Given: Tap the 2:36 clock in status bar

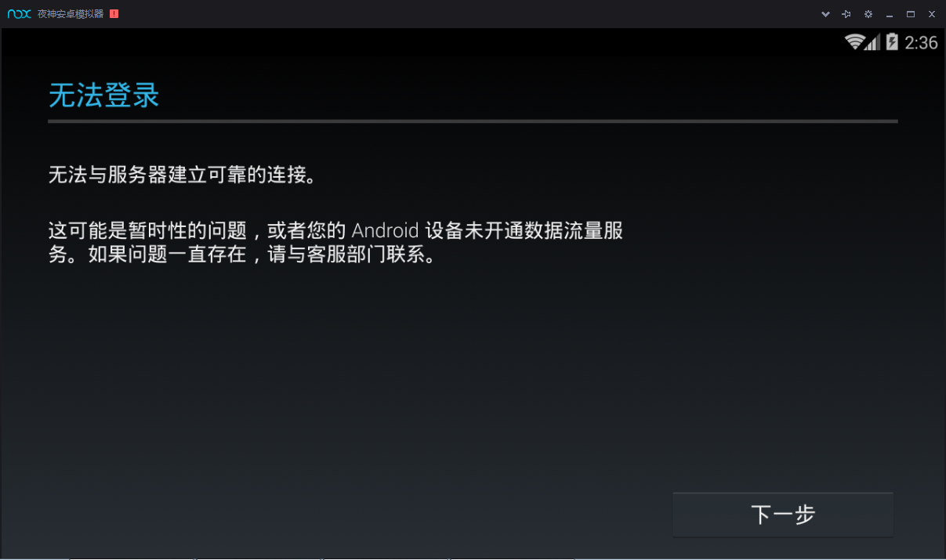Looking at the screenshot, I should (921, 42).
